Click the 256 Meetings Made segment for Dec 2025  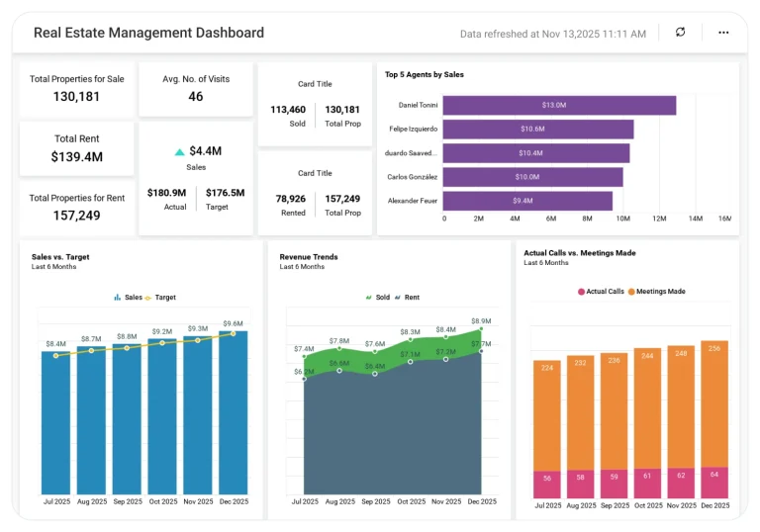coord(713,404)
